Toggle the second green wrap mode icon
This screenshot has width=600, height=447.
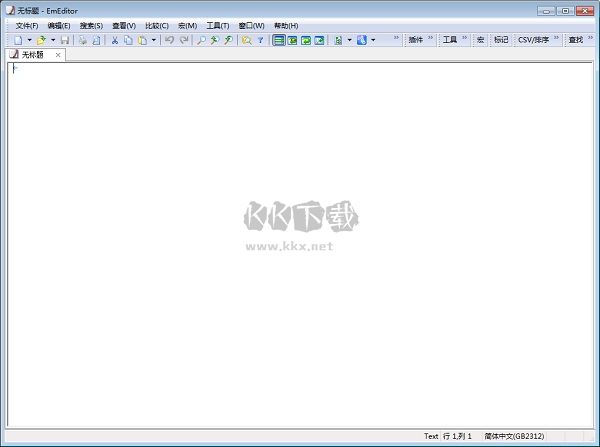point(292,40)
